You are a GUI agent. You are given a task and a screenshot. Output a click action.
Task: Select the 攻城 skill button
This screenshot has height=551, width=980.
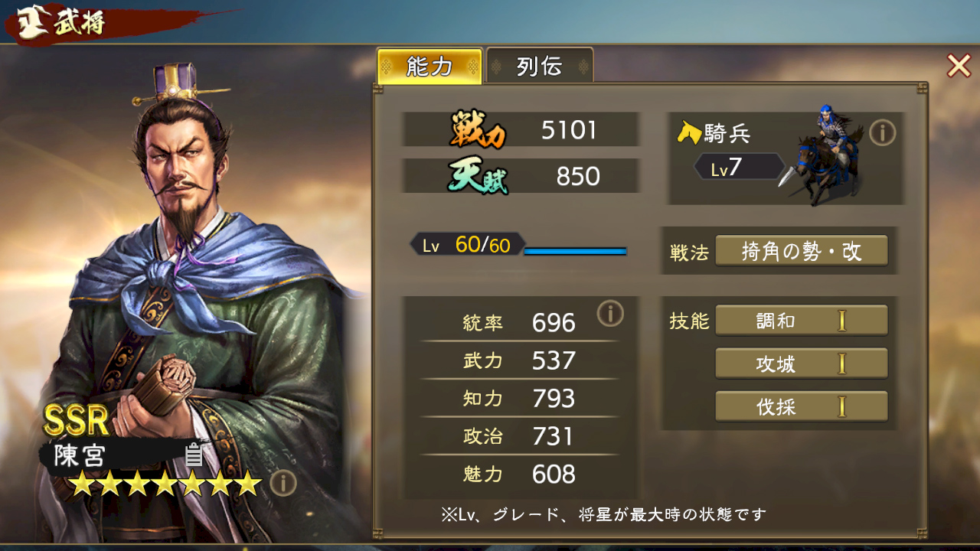click(x=802, y=364)
